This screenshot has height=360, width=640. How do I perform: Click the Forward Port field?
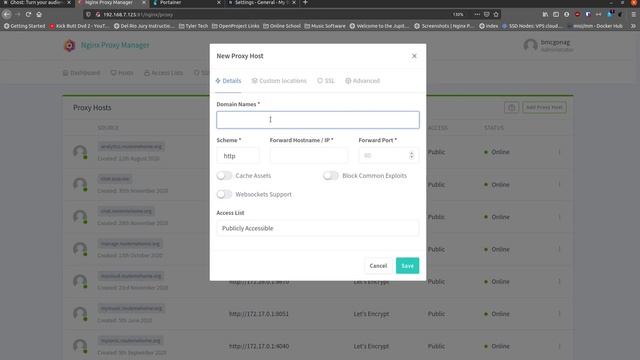(389, 156)
